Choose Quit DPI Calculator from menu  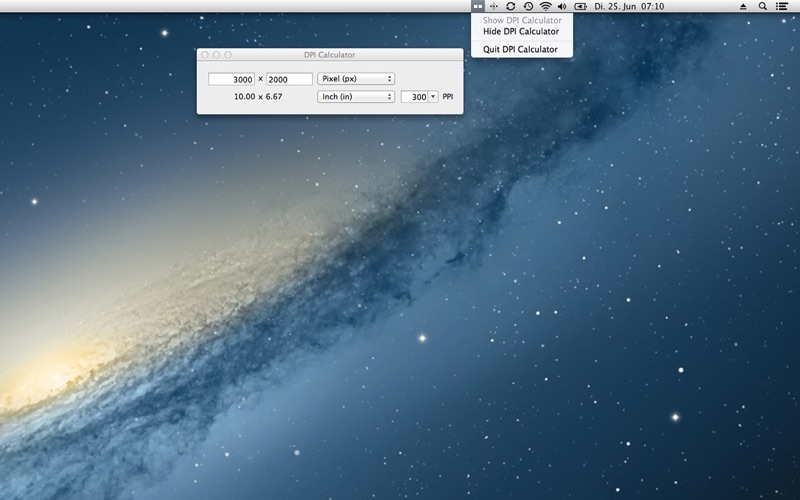[522, 49]
